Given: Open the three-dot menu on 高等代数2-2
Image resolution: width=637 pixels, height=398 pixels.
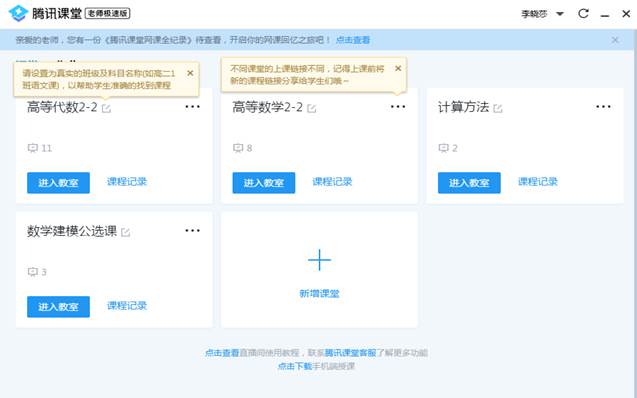Looking at the screenshot, I should pyautogui.click(x=193, y=107).
